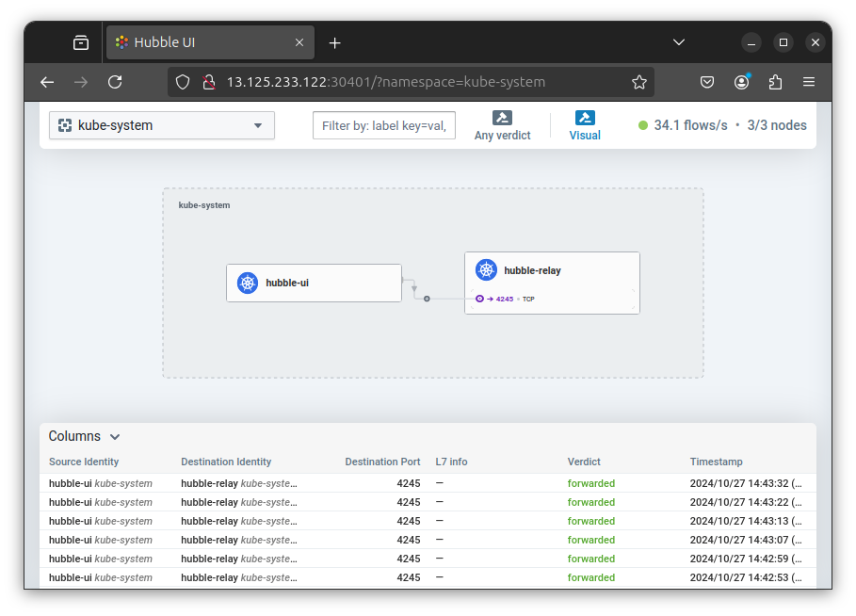Maximize the browser window

tap(783, 42)
